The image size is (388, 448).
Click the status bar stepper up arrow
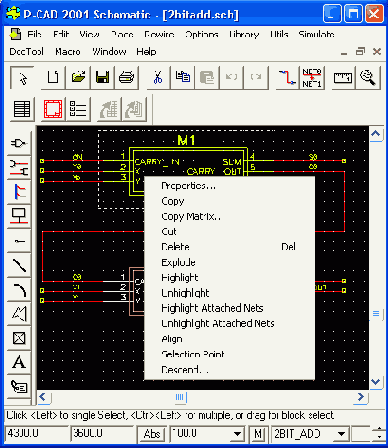coord(379,429)
